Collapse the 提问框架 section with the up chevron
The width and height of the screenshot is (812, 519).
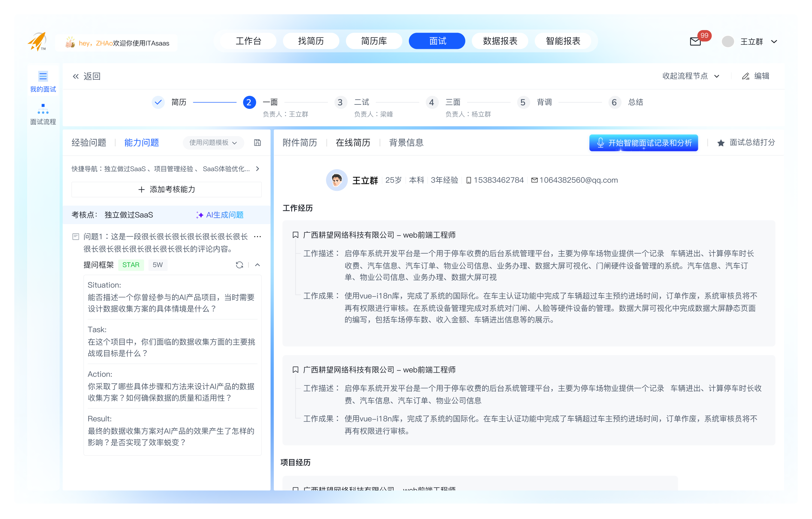[x=258, y=265]
